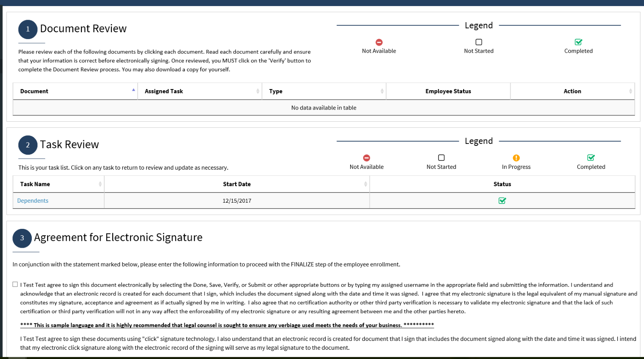The height and width of the screenshot is (359, 644).
Task: Open the Dependents task link
Action: coord(33,201)
